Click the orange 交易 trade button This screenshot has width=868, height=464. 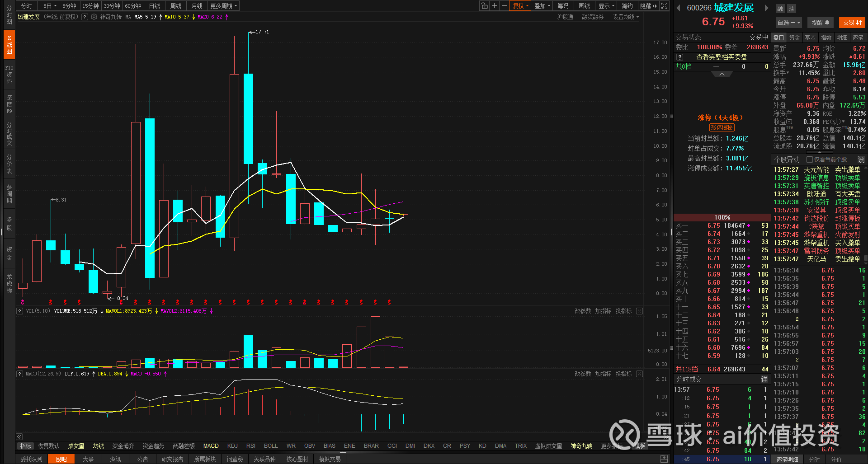pyautogui.click(x=852, y=23)
